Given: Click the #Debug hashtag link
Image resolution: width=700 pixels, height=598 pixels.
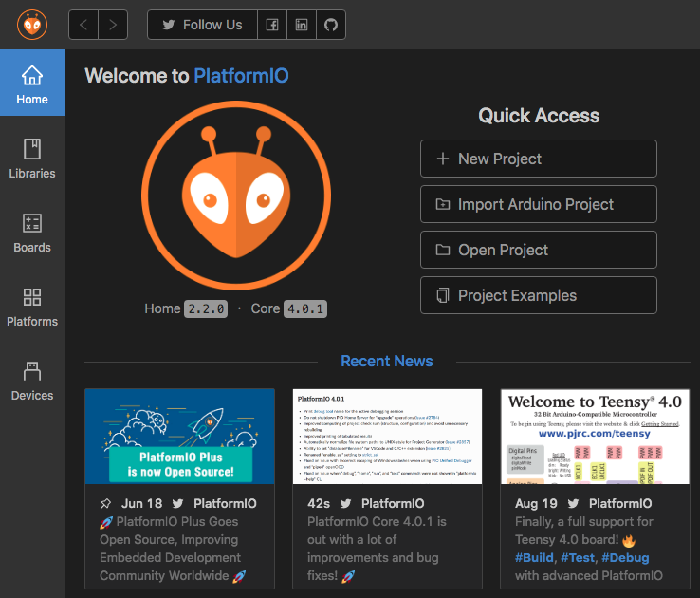Looking at the screenshot, I should pos(625,557).
